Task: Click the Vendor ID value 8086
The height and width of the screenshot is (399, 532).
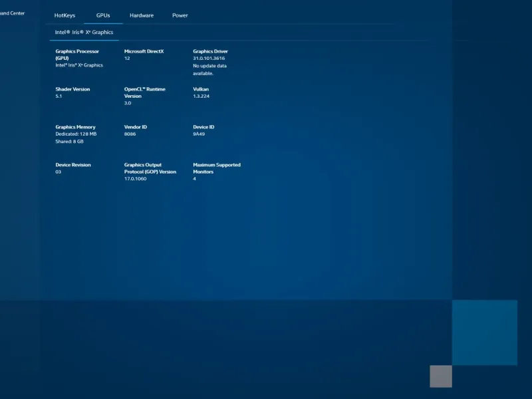Action: click(x=130, y=134)
